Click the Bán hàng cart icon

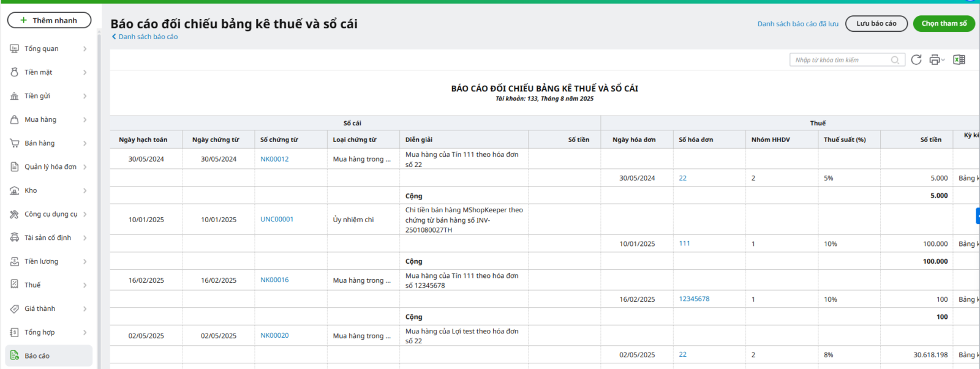pos(15,143)
